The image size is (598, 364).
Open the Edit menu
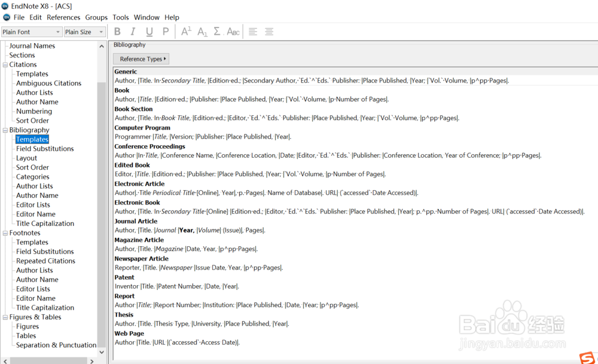[x=35, y=17]
